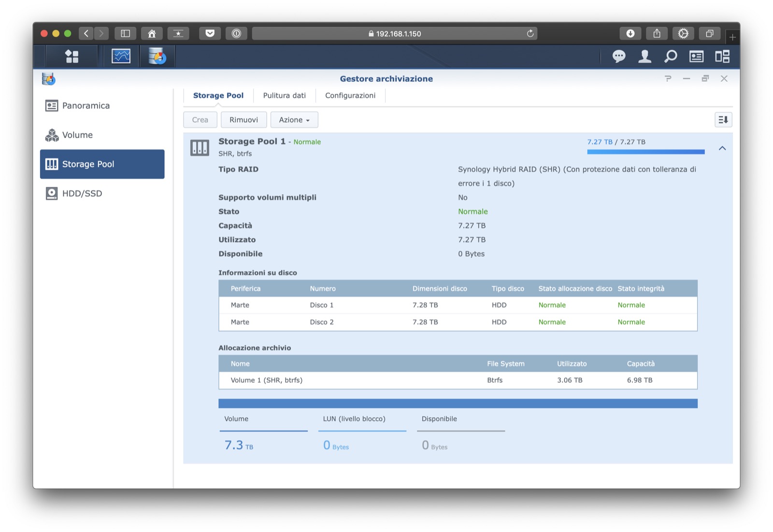
Task: Select HDD/SSD in the sidebar
Action: (x=82, y=194)
